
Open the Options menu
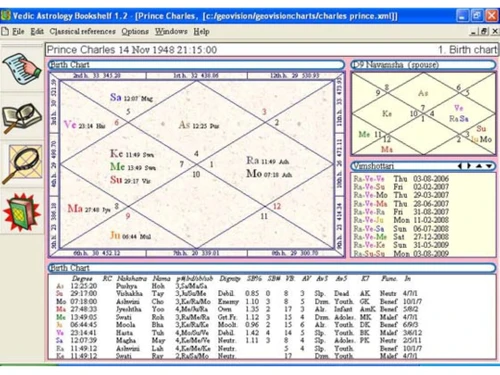[135, 31]
